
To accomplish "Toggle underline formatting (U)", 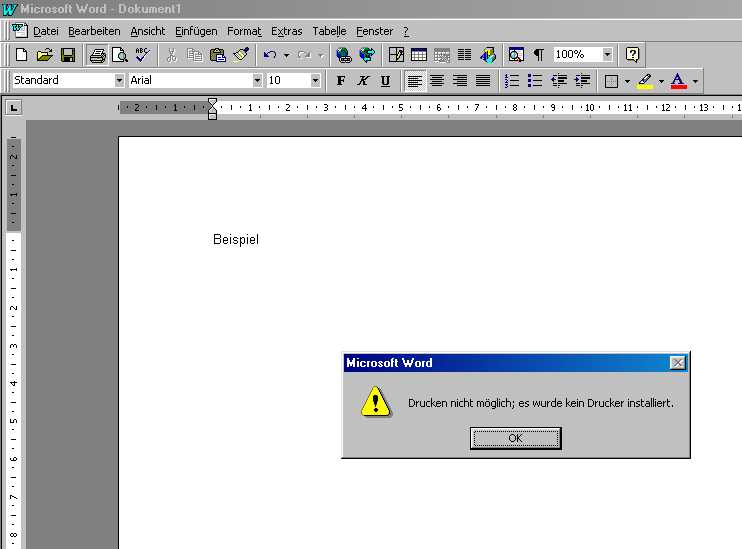I will tap(386, 81).
